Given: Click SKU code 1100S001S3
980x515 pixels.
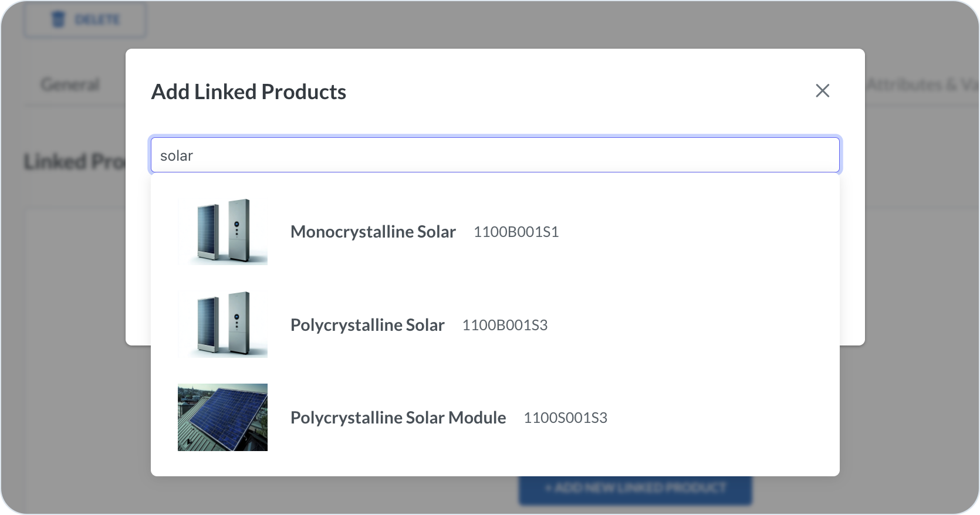Looking at the screenshot, I should [x=565, y=418].
